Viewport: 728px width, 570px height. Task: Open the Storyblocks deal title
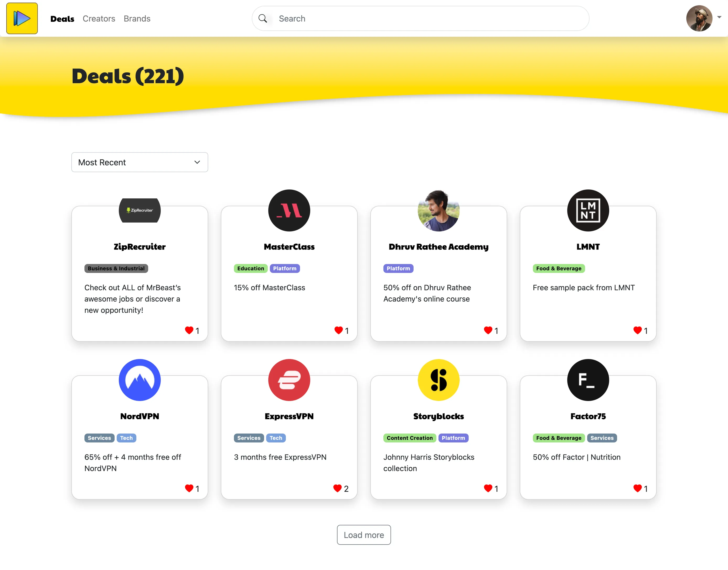click(x=438, y=416)
